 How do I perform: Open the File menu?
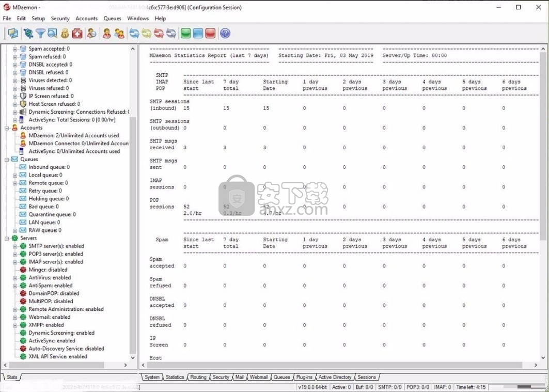[x=7, y=19]
